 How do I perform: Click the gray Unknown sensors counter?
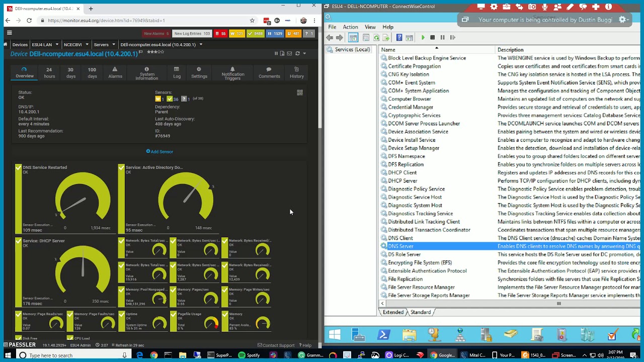309,34
